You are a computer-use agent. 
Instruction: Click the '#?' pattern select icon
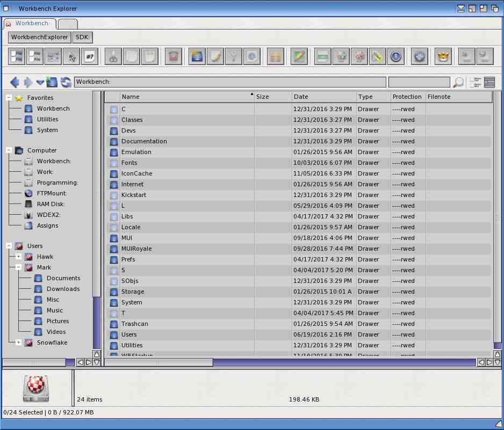tap(90, 56)
